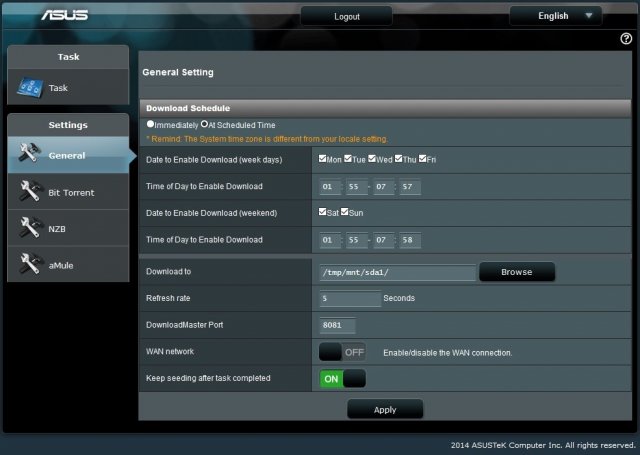Open aMule settings icon
The image size is (640, 455).
30,263
